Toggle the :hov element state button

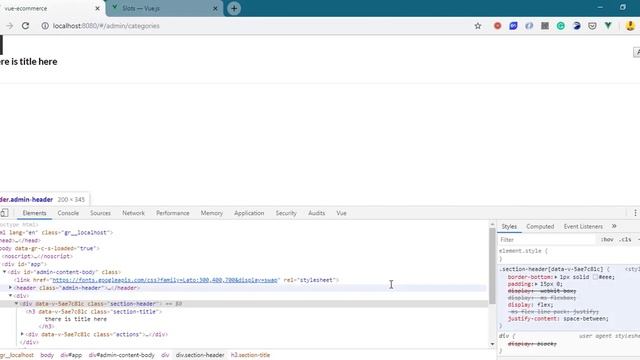tap(607, 240)
